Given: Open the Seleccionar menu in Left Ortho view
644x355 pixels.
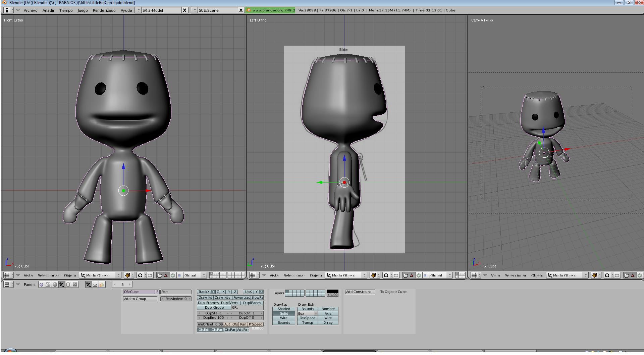Looking at the screenshot, I should click(x=294, y=275).
